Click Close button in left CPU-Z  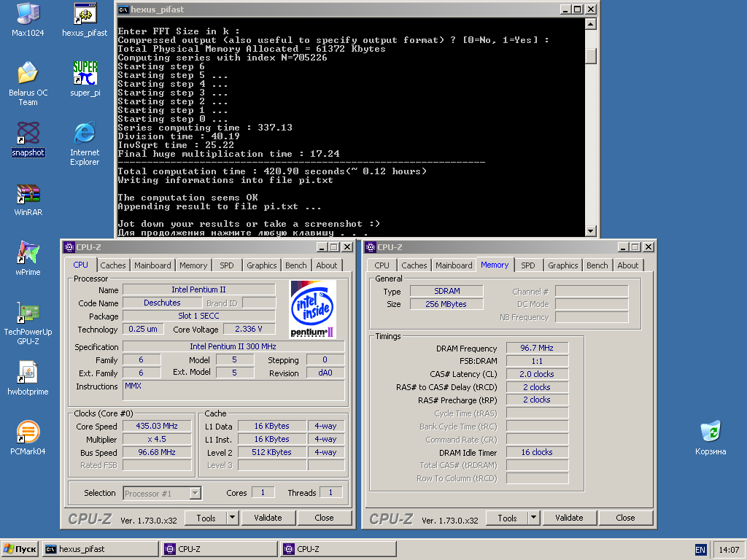tap(324, 518)
